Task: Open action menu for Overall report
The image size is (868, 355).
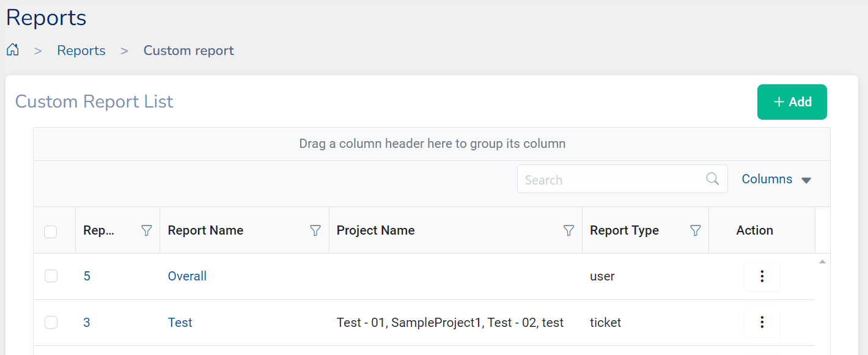Action: coord(762,276)
